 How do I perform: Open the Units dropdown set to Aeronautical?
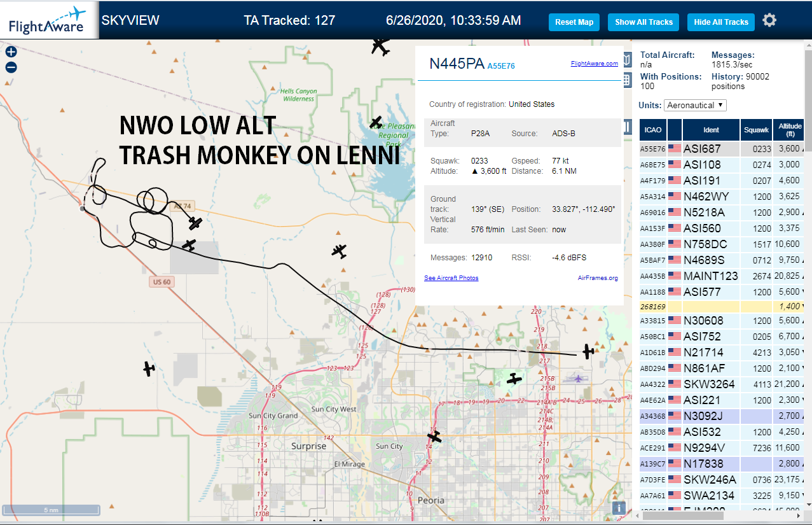click(696, 105)
